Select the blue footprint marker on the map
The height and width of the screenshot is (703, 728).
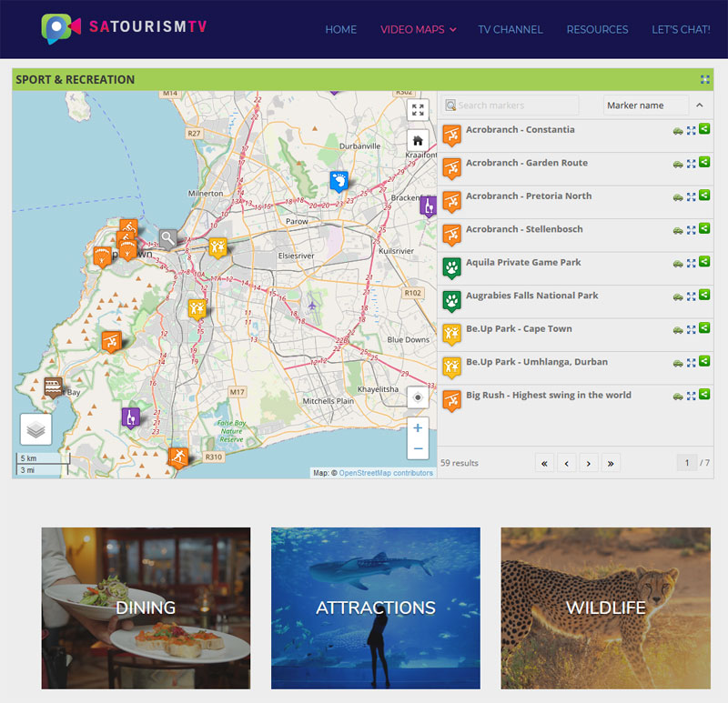pyautogui.click(x=339, y=181)
